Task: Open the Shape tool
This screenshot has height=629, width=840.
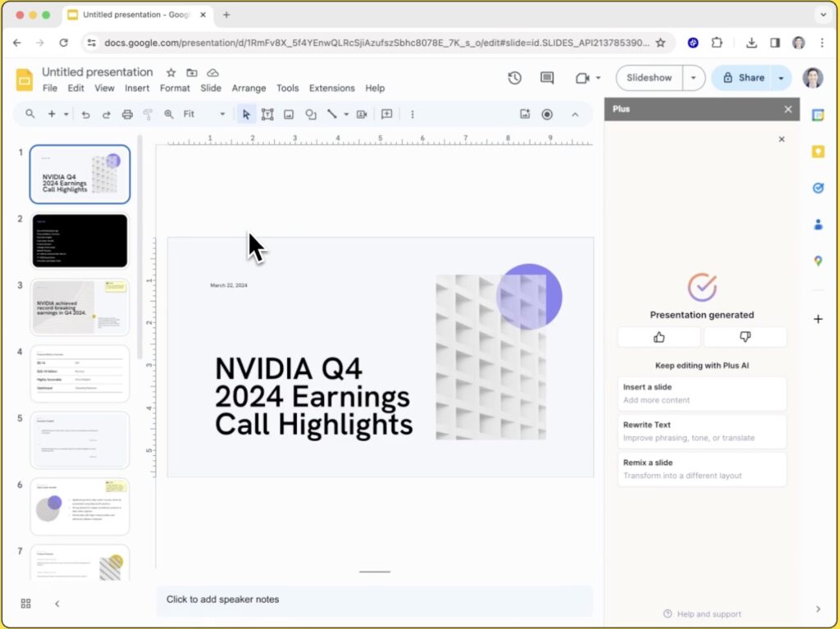Action: click(311, 114)
